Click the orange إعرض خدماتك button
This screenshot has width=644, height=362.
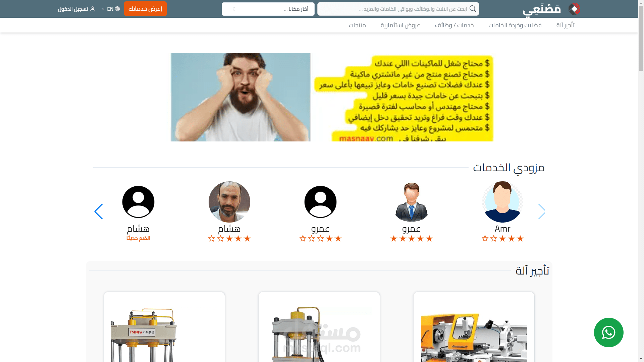click(x=145, y=9)
